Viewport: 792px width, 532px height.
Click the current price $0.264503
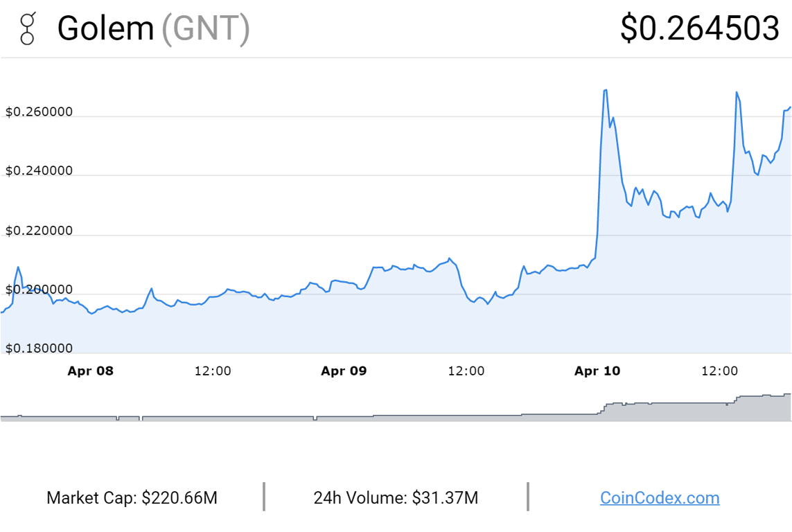click(x=700, y=28)
